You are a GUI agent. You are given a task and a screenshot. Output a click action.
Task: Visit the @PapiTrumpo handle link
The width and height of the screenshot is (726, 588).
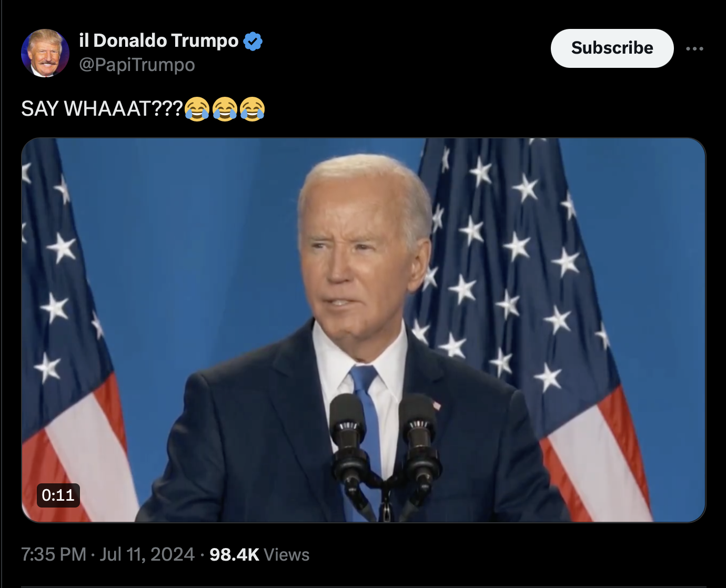point(137,65)
